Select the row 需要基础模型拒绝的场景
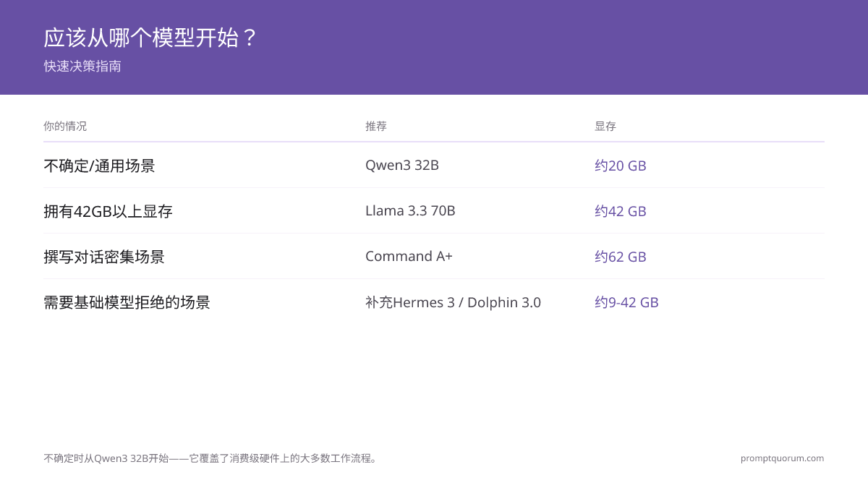This screenshot has width=868, height=488. pyautogui.click(x=434, y=302)
